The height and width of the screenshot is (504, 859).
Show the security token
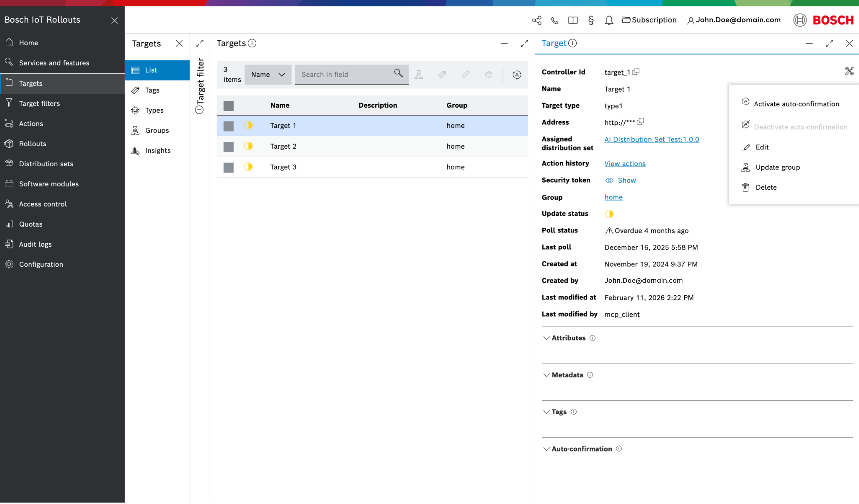coord(620,181)
